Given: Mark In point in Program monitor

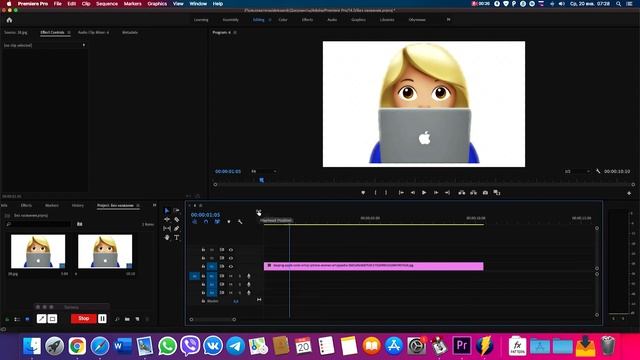Looking at the screenshot, I should tap(375, 193).
